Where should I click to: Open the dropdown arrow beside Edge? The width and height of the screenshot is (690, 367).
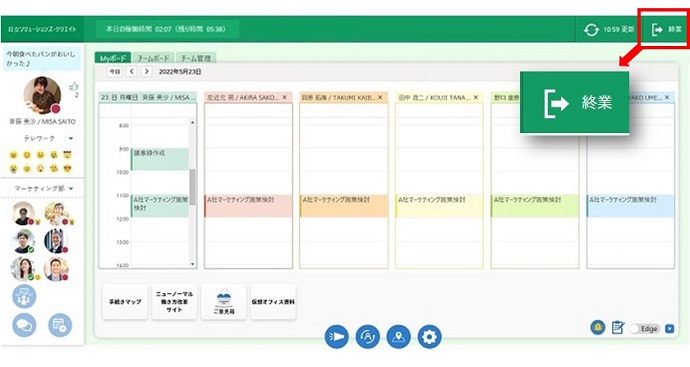pos(669,329)
